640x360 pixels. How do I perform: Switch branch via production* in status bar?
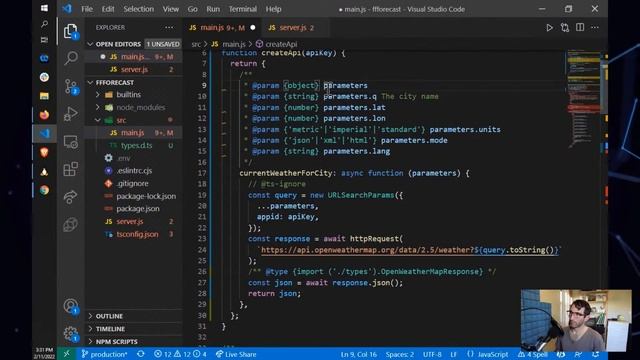(104, 354)
